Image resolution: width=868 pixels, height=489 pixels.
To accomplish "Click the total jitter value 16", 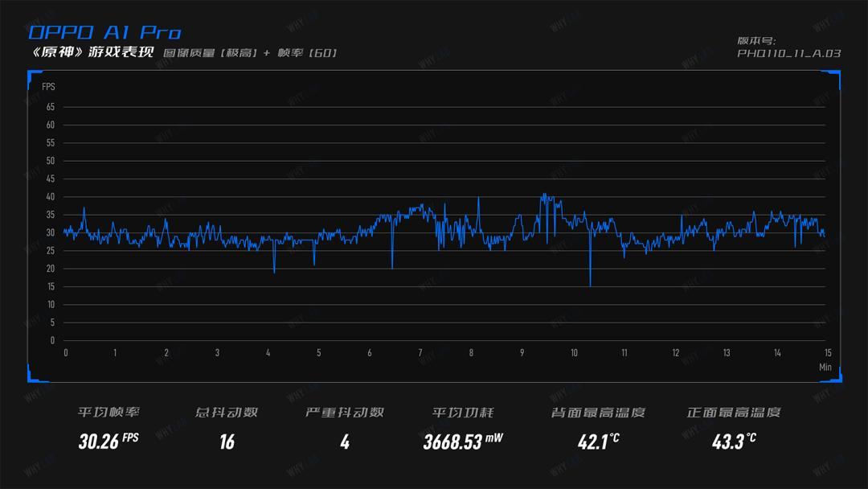I will 227,442.
